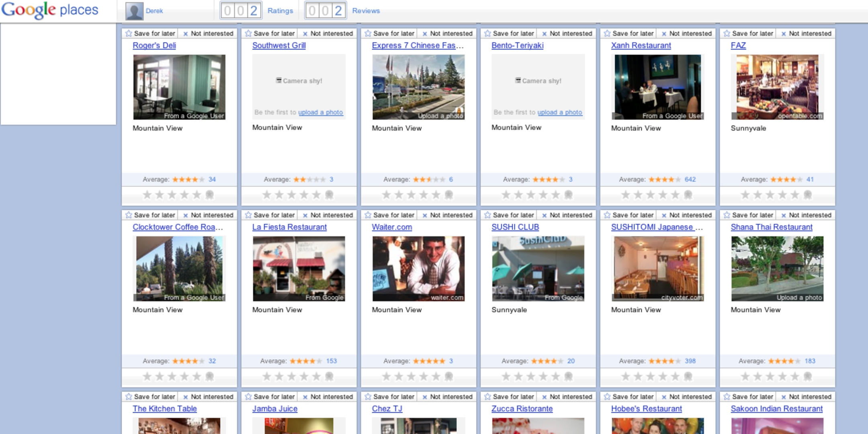Give Waiter.com five stars using its rating stars

pos(436,377)
